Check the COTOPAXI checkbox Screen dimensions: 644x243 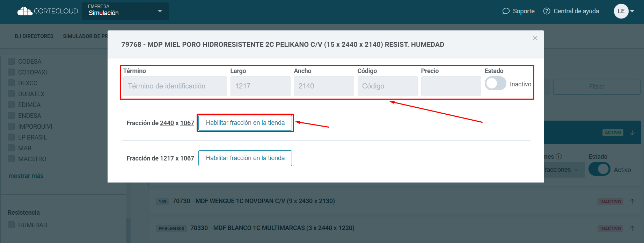pyautogui.click(x=11, y=72)
